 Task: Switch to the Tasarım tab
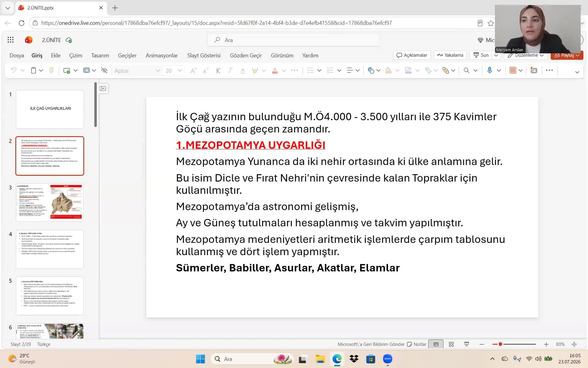[x=100, y=56]
